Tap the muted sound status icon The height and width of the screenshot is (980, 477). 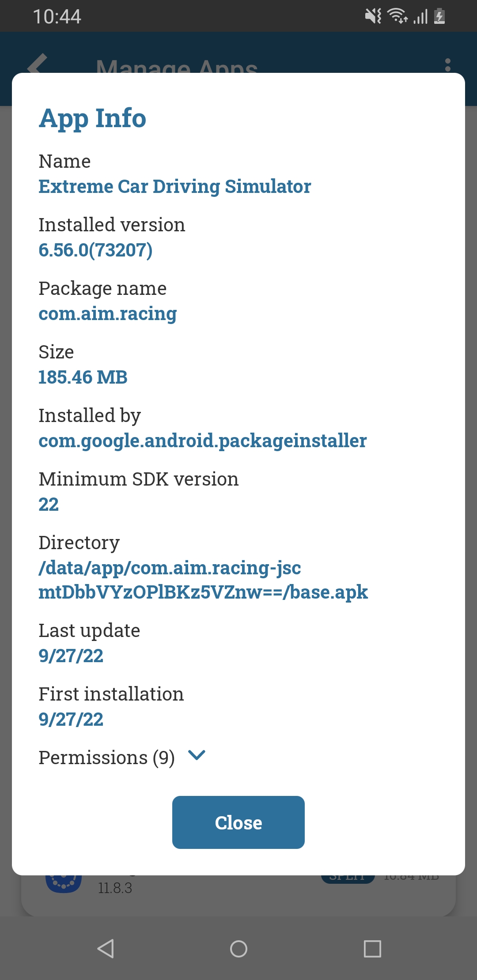coord(373,16)
